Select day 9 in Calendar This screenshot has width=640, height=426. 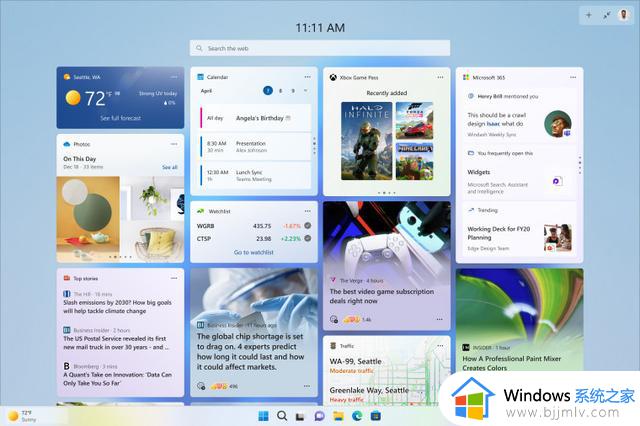point(293,91)
